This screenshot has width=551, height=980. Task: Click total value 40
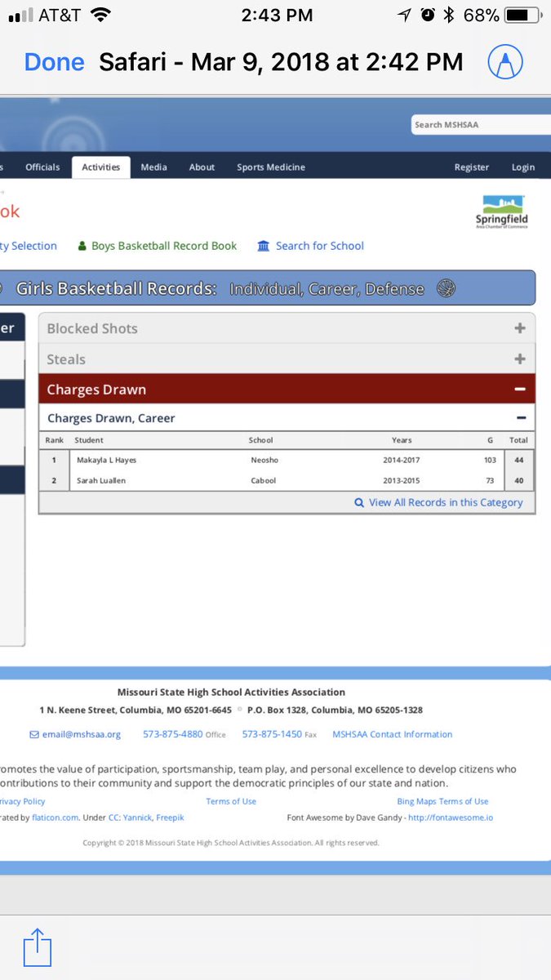coord(519,480)
